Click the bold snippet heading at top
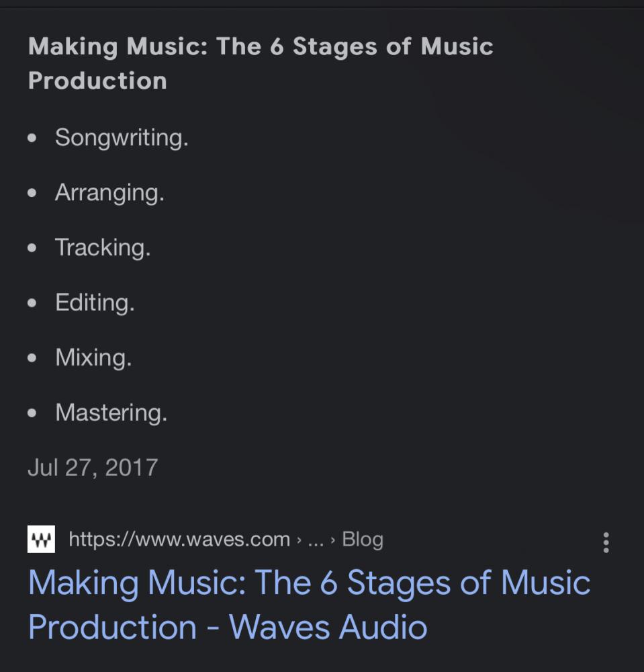 [261, 63]
